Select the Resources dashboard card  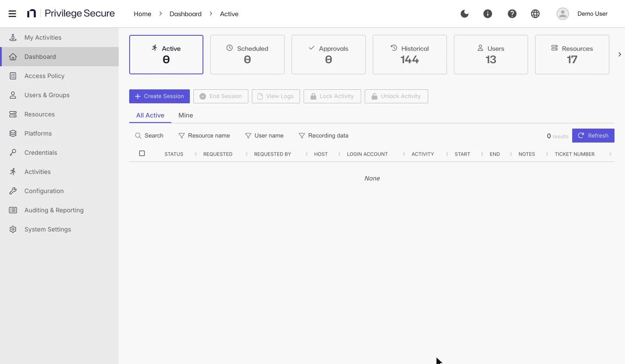click(x=572, y=54)
